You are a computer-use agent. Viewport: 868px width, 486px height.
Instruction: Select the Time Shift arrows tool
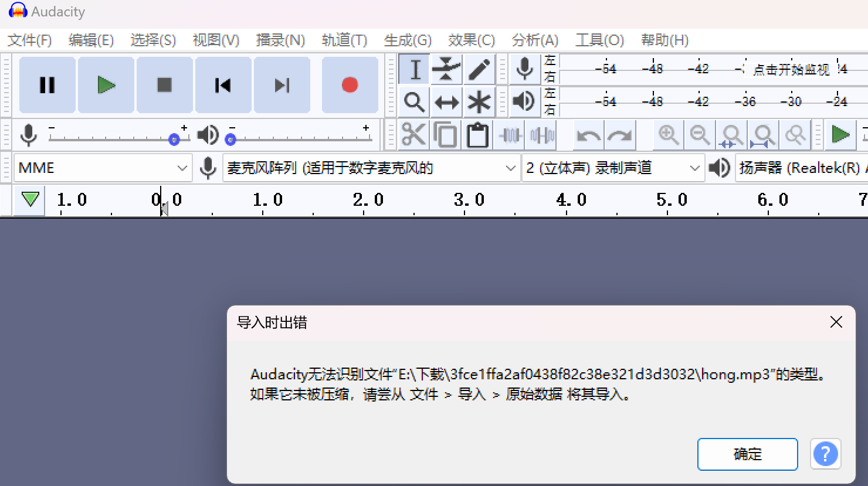click(x=446, y=103)
